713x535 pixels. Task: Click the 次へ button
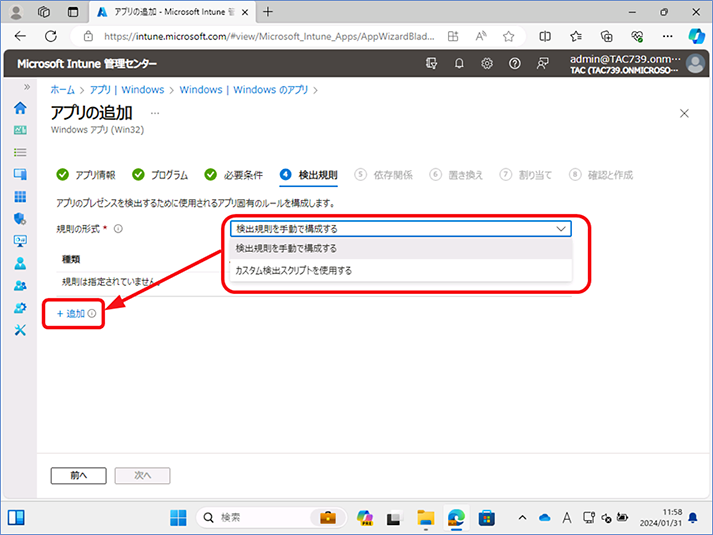tap(142, 475)
